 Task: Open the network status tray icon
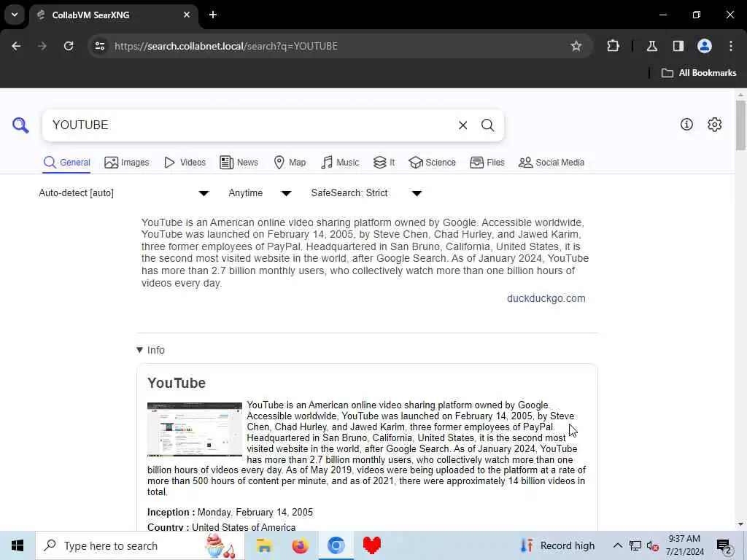pyautogui.click(x=635, y=545)
